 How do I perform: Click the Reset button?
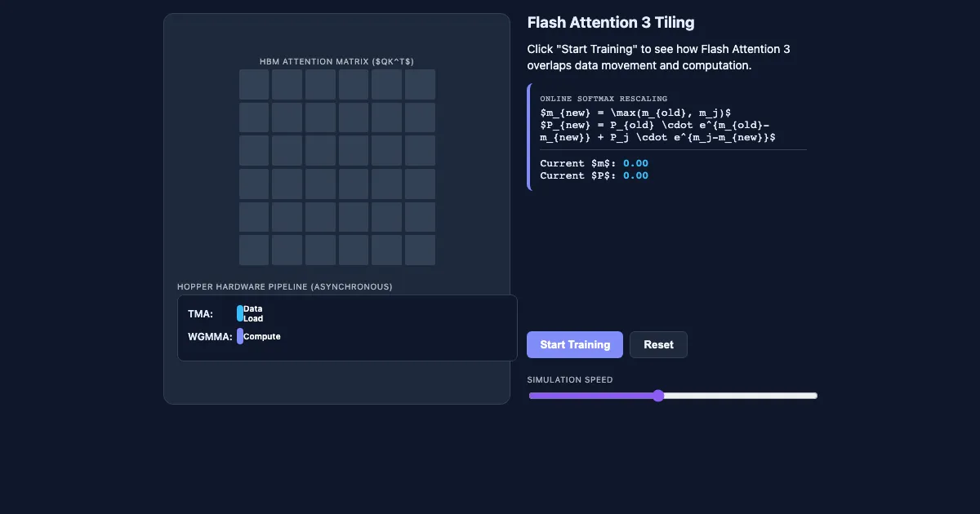pos(658,344)
